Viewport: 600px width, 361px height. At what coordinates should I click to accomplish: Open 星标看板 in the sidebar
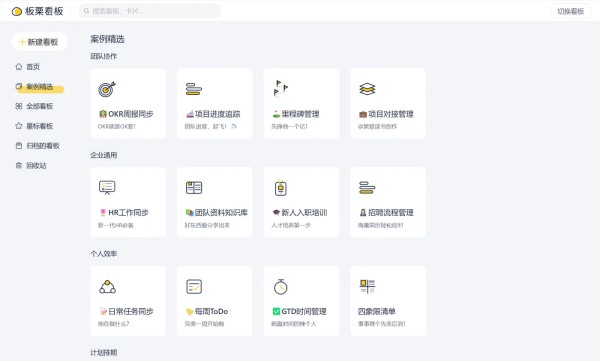pyautogui.click(x=39, y=126)
